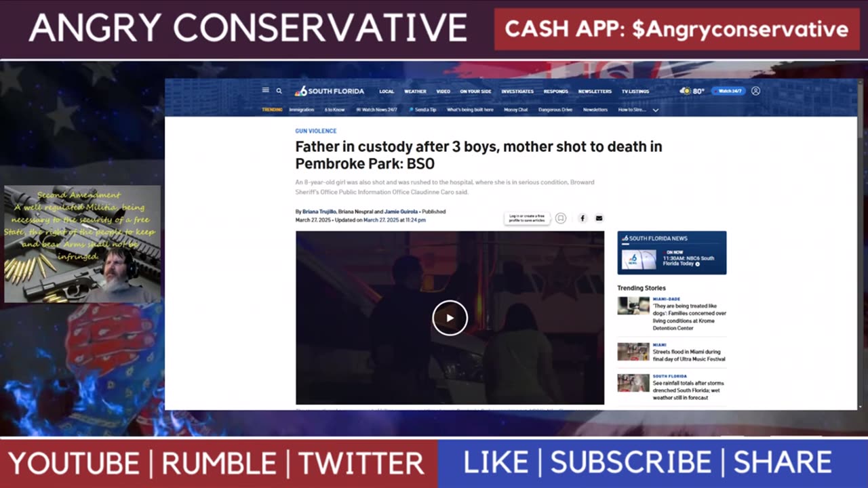The height and width of the screenshot is (488, 868).
Task: Open the Send a Tip link
Action: pos(422,110)
